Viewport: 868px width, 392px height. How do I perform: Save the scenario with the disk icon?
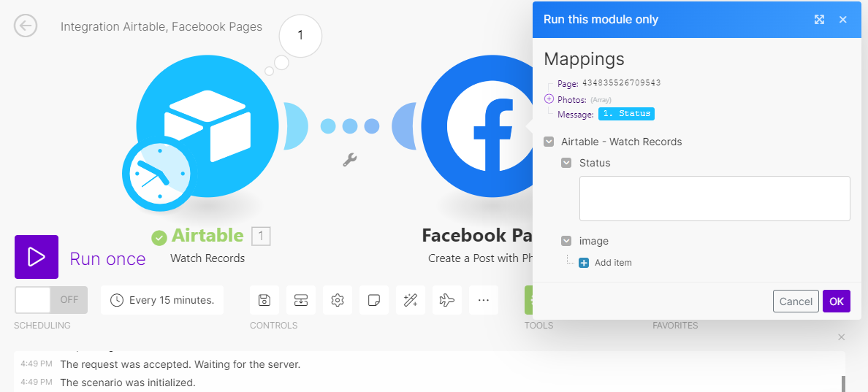tap(264, 300)
